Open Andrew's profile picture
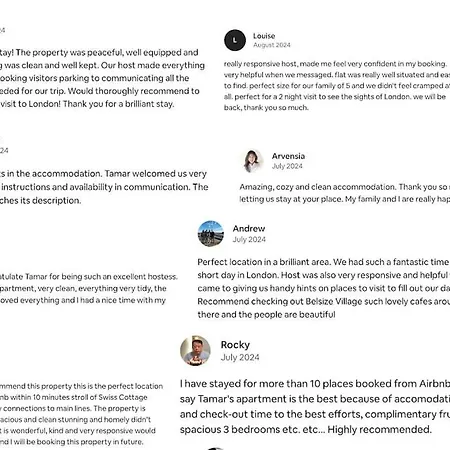Image resolution: width=450 pixels, height=450 pixels. (210, 233)
